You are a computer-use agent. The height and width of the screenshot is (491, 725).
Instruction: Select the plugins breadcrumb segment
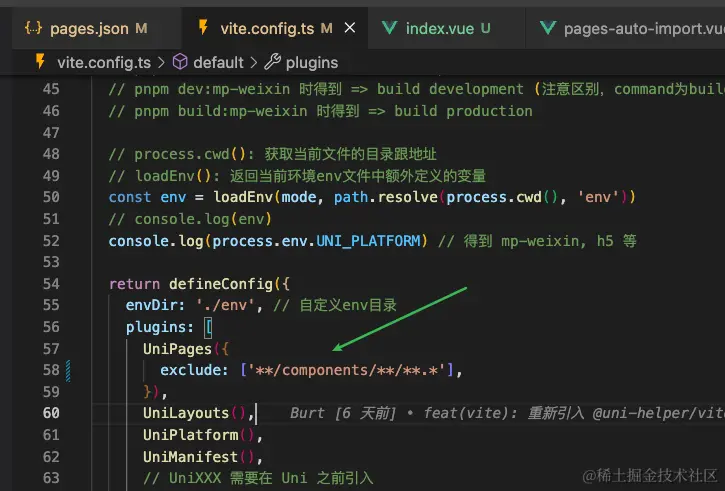tap(312, 63)
